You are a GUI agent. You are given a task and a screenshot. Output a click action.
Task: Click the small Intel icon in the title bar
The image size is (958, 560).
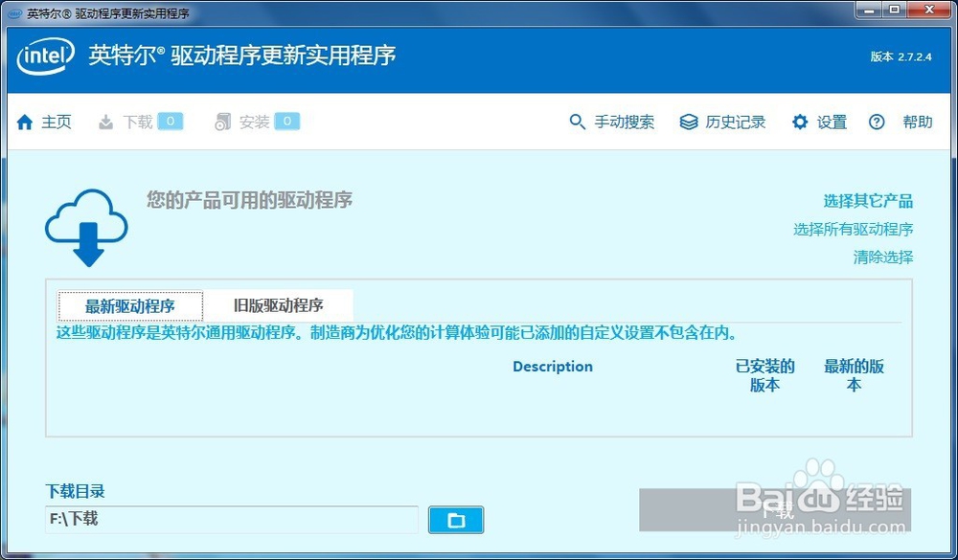click(14, 13)
